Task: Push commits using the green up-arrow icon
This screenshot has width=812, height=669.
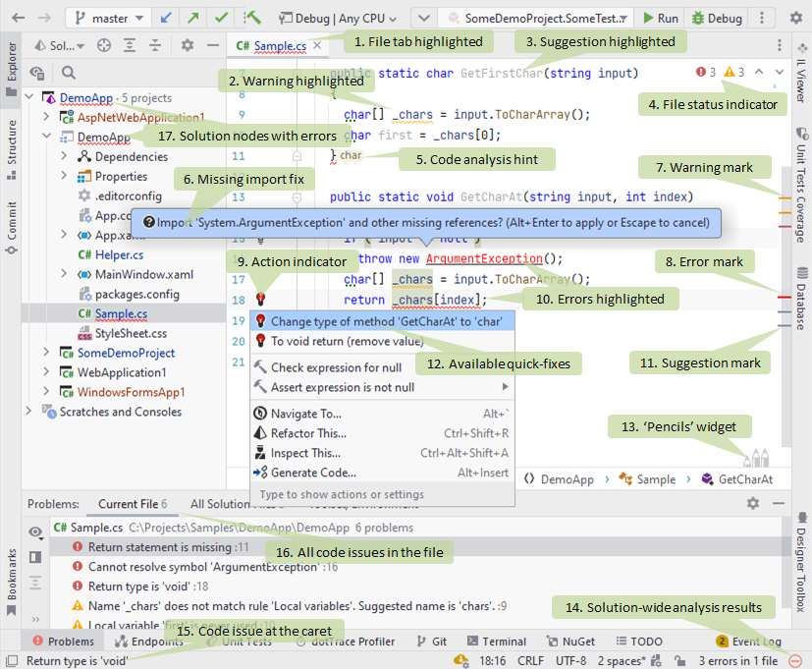Action: [x=192, y=17]
